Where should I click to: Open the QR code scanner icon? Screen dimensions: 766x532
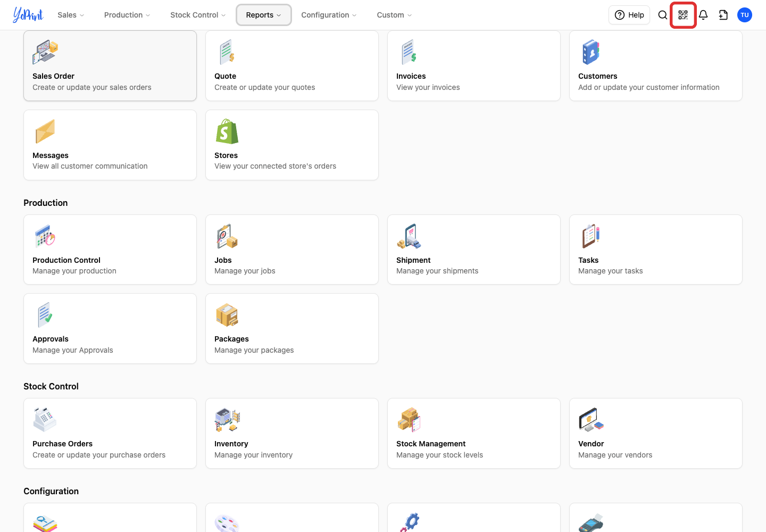[683, 15]
